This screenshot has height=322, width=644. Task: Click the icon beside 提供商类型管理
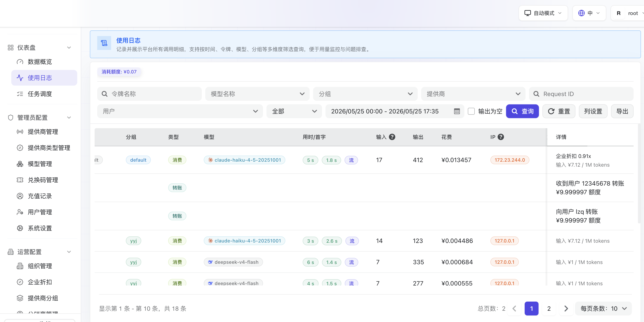click(x=20, y=148)
